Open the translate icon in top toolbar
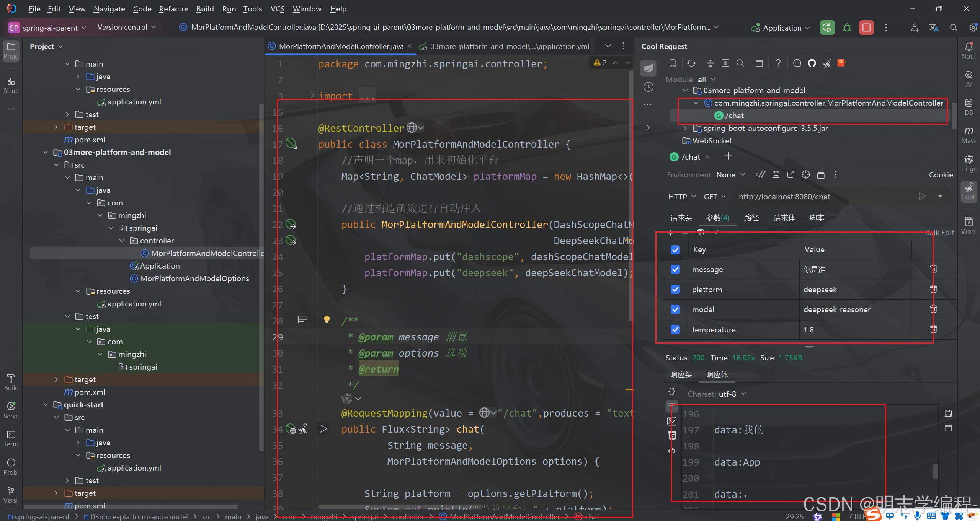 tap(934, 28)
